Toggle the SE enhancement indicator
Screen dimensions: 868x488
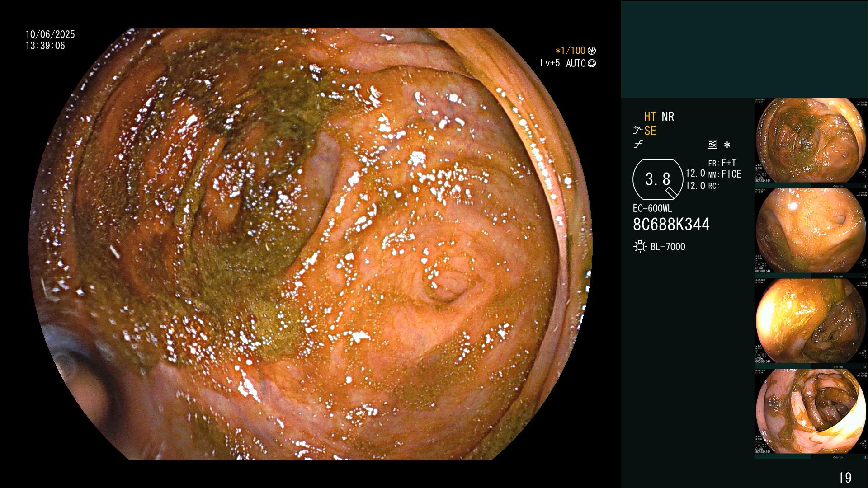(x=650, y=131)
